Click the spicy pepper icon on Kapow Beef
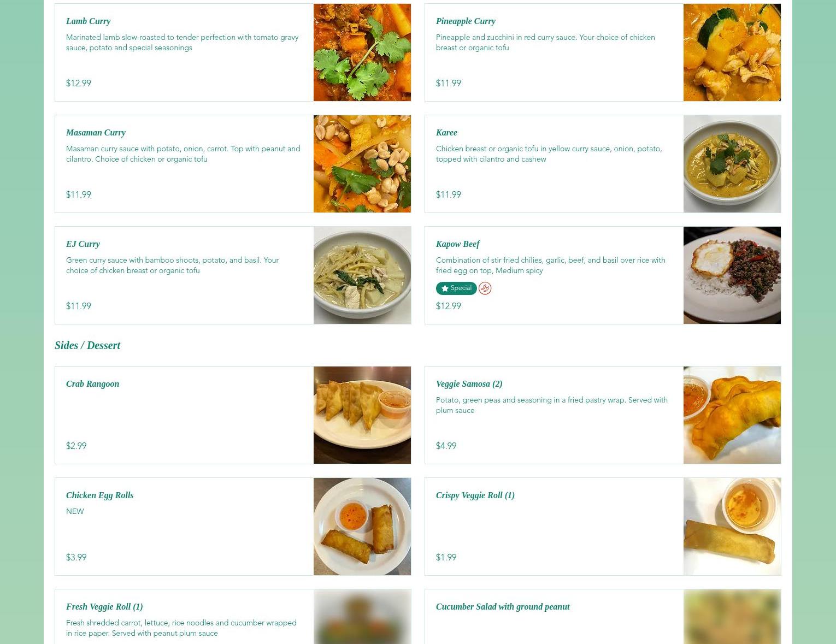Image resolution: width=836 pixels, height=644 pixels. [485, 288]
